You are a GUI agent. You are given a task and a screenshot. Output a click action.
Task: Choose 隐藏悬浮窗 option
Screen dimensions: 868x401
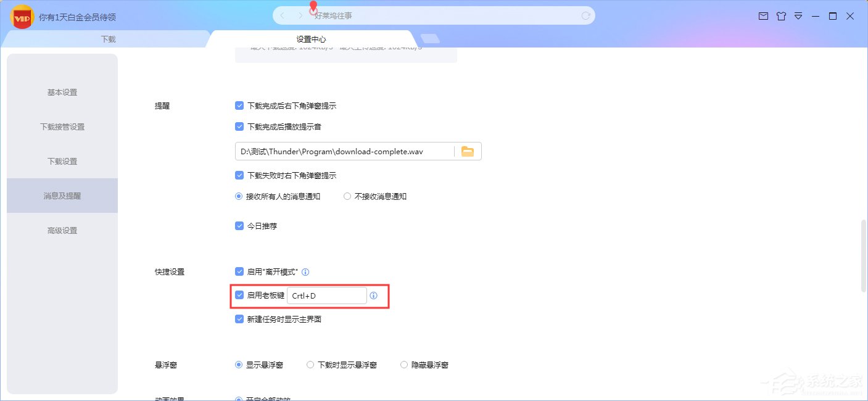click(x=403, y=365)
